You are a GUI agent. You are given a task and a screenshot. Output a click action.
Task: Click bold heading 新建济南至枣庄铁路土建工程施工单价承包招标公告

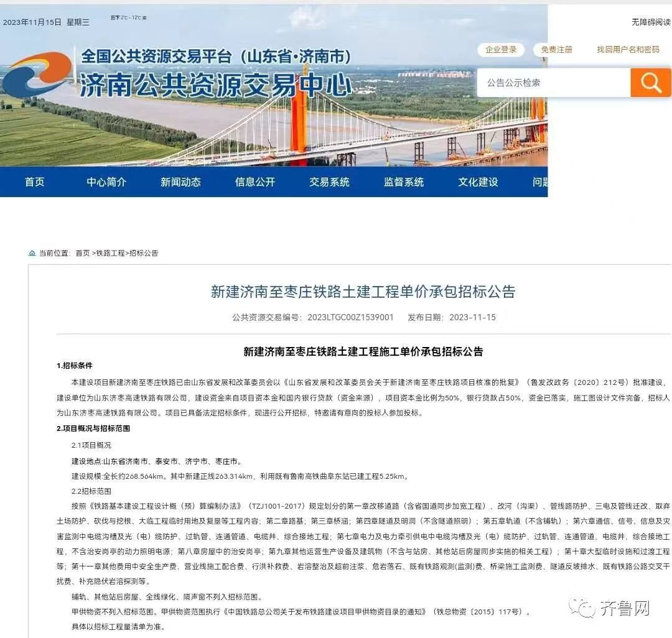pos(363,351)
